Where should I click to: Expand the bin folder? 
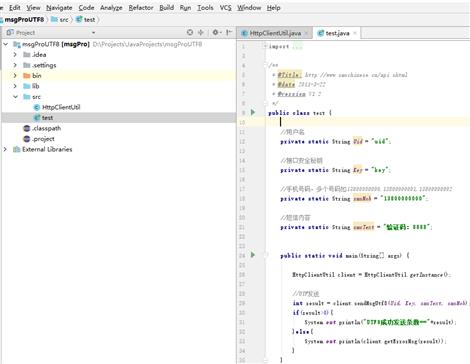(x=15, y=76)
